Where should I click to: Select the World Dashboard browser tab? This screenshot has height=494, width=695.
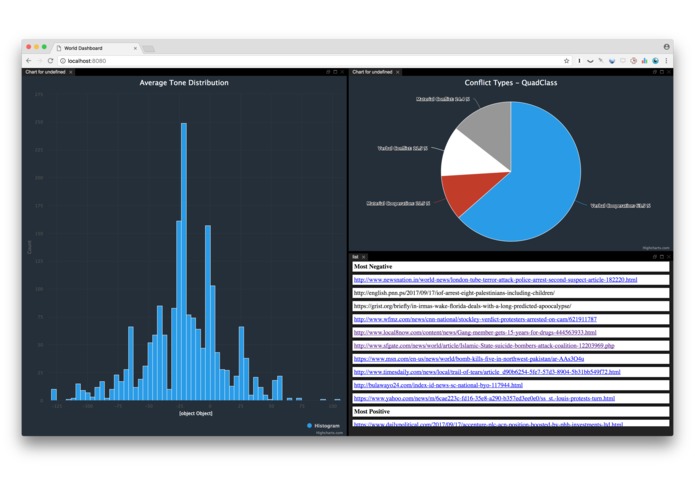pyautogui.click(x=95, y=48)
